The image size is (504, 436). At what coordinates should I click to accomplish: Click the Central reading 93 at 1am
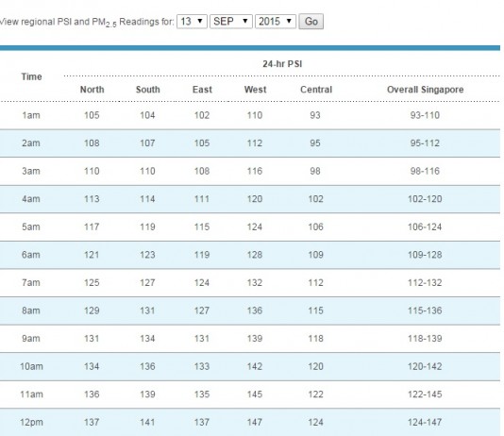tap(315, 115)
